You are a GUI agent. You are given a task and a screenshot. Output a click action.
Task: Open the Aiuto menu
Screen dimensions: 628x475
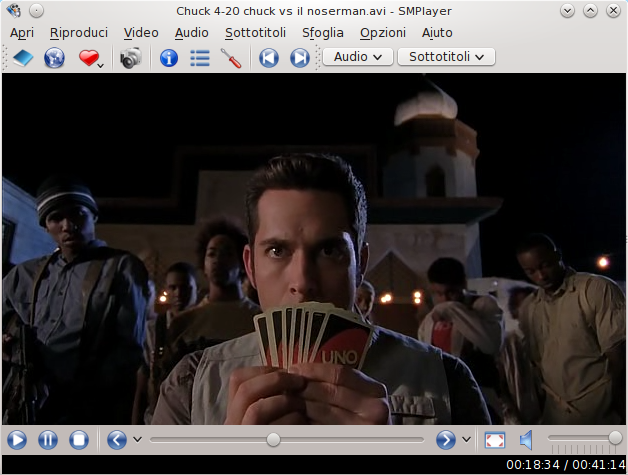[437, 33]
